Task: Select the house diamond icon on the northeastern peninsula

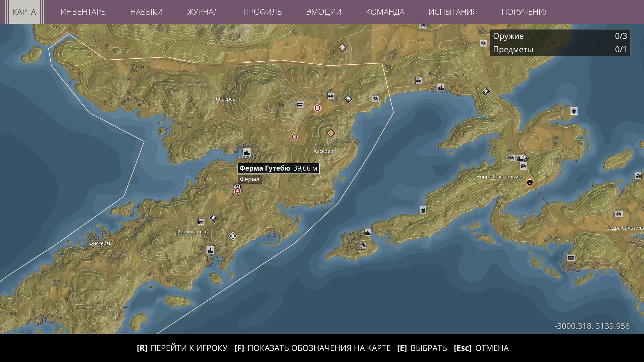Action: pos(486,92)
